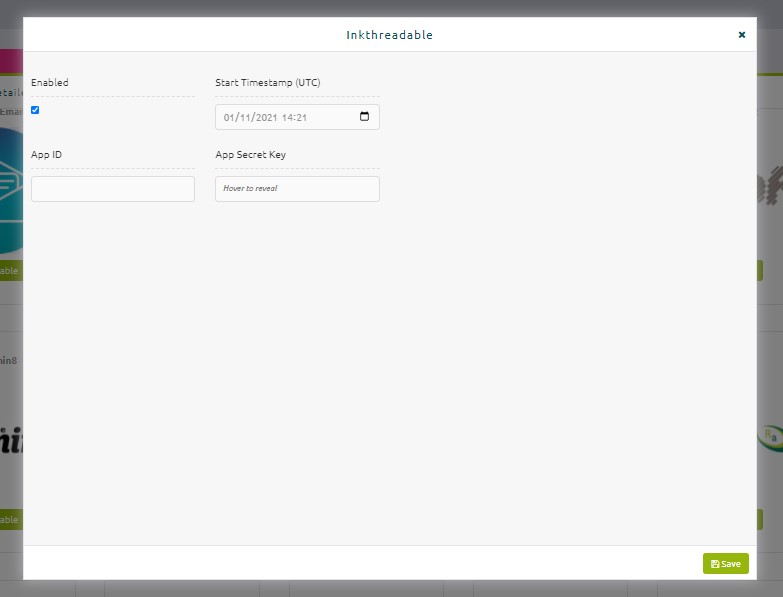Click the Enabled label
The width and height of the screenshot is (783, 597).
[50, 82]
